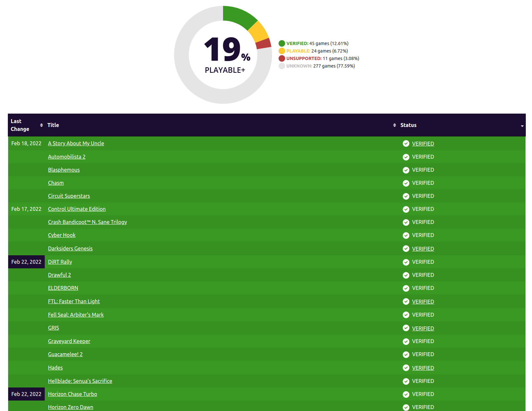Image resolution: width=532 pixels, height=411 pixels.
Task: Open Control Ultimate Edition link
Action: (77, 209)
